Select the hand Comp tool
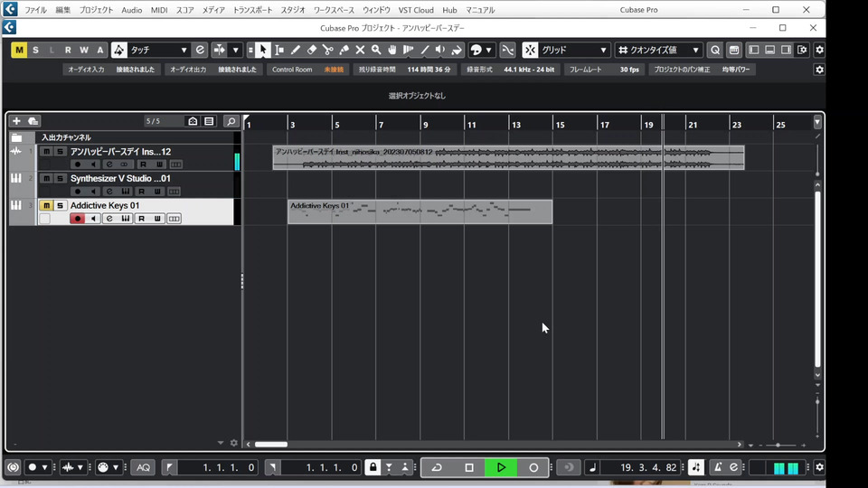The image size is (868, 488). [x=392, y=50]
